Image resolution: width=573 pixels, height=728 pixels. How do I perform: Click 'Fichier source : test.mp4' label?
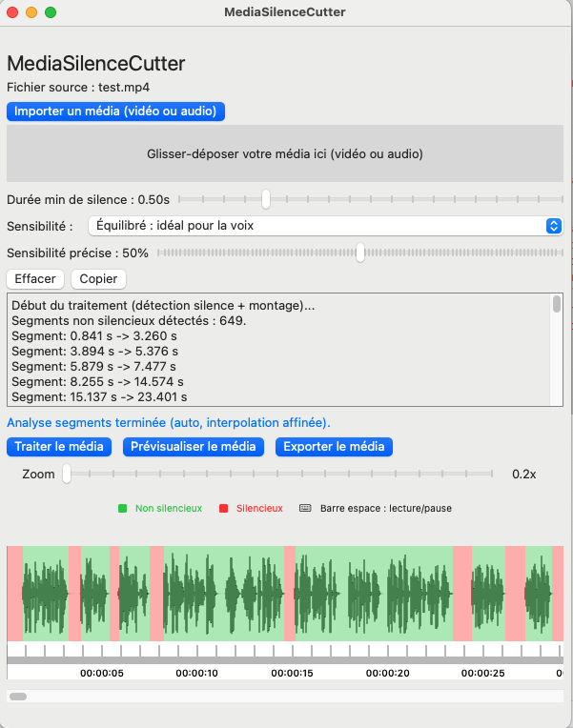(78, 88)
